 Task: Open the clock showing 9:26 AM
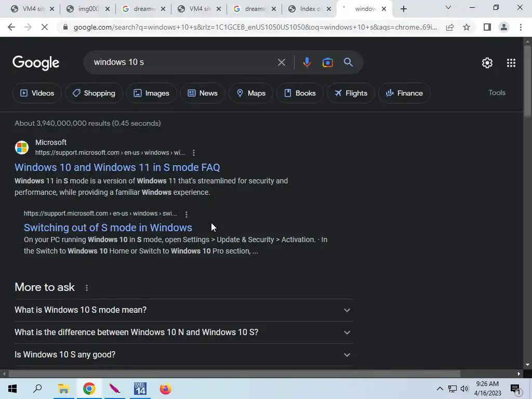click(487, 389)
